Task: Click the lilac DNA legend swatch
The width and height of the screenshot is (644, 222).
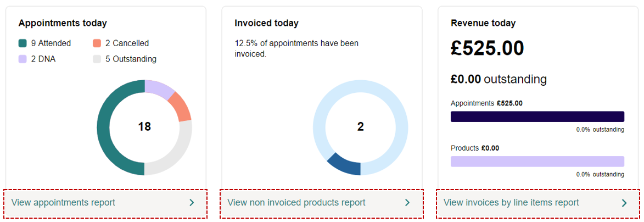Action: click(23, 59)
